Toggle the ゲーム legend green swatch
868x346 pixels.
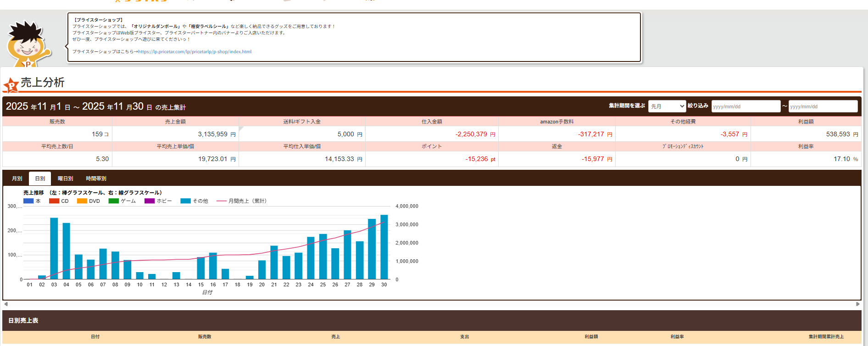pos(114,201)
